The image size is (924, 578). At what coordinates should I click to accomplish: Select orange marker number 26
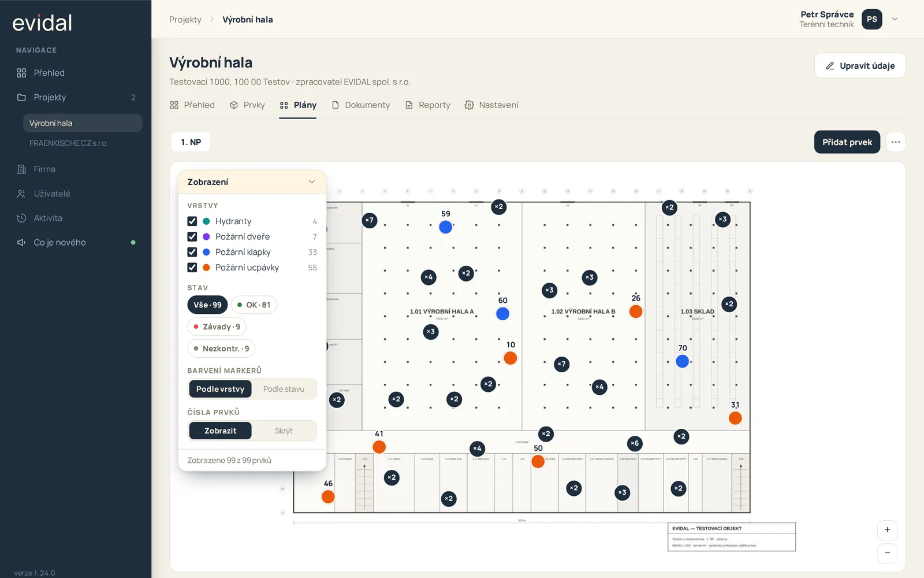click(x=636, y=312)
